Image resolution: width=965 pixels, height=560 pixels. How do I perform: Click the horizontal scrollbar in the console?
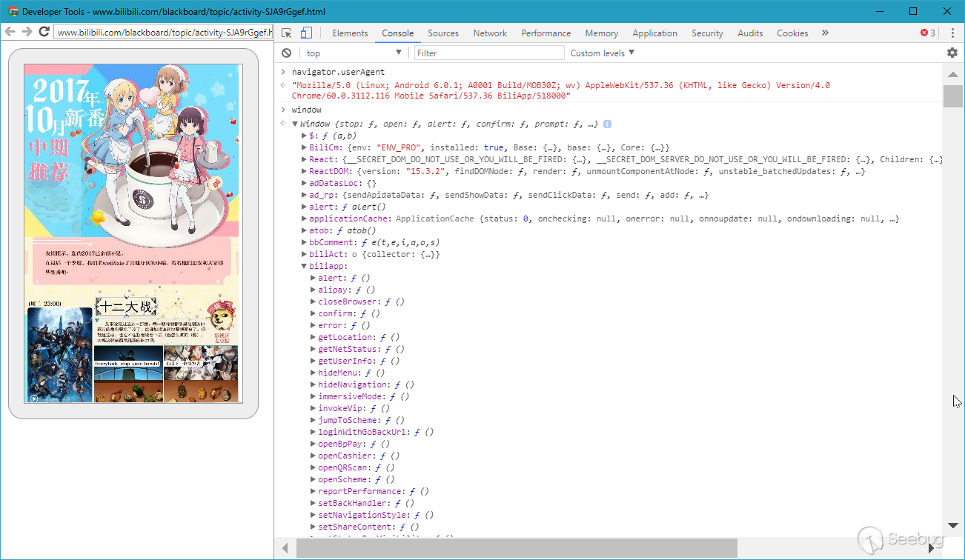pyautogui.click(x=516, y=548)
